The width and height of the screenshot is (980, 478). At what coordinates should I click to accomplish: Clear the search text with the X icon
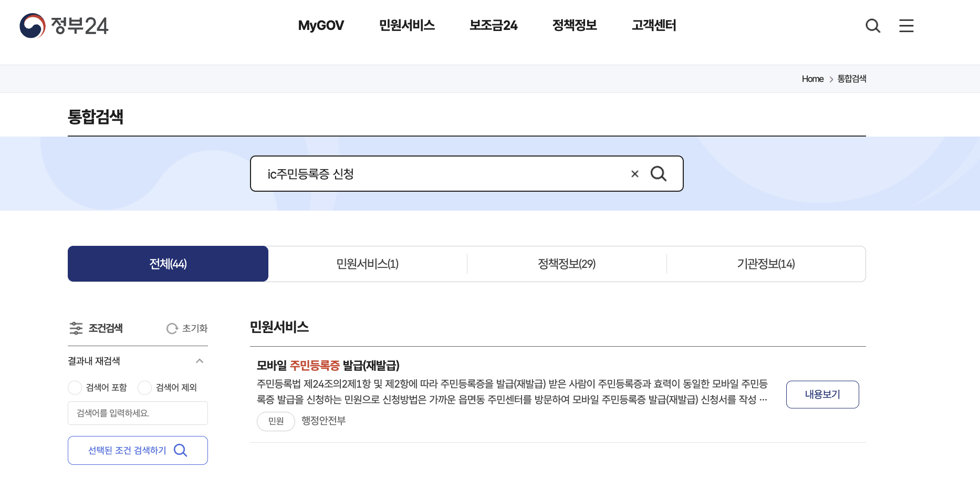[635, 174]
